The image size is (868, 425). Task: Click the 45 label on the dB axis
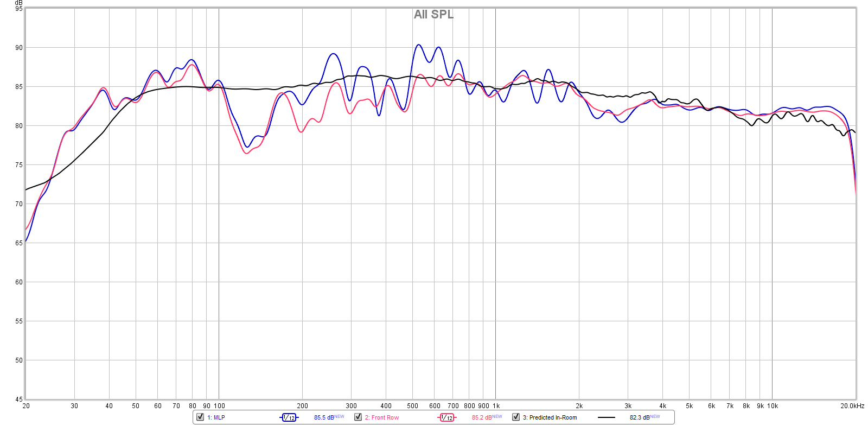pos(19,399)
